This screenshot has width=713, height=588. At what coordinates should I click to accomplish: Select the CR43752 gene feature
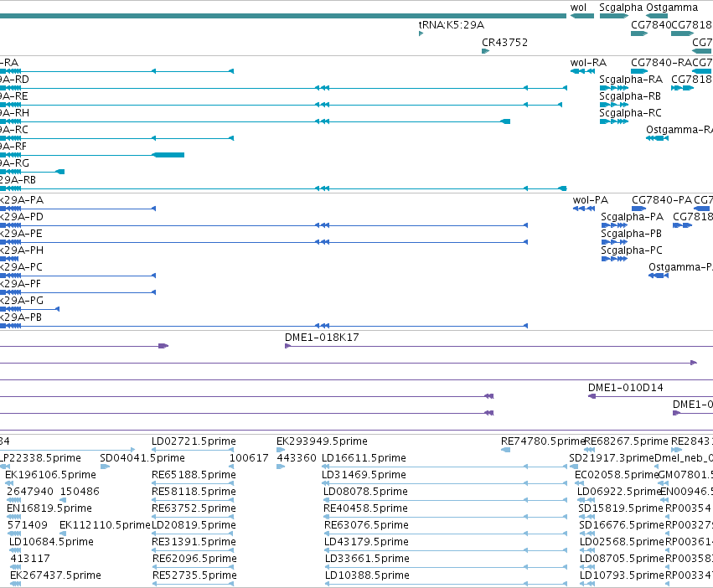click(x=485, y=51)
